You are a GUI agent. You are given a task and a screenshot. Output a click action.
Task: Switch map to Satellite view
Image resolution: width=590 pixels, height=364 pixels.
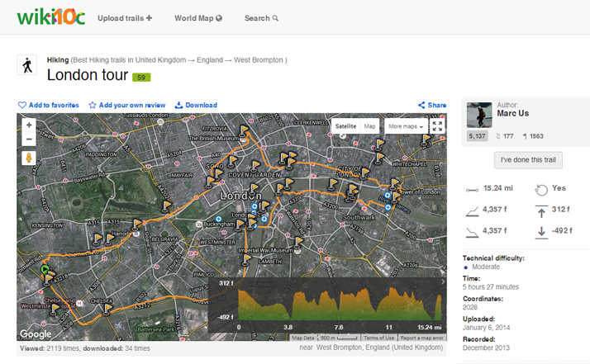(x=345, y=126)
